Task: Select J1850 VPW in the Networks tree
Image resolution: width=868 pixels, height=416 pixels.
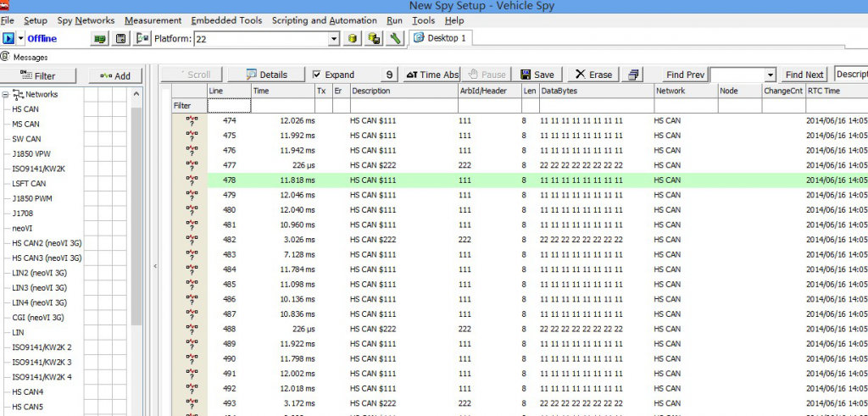Action: tap(31, 154)
